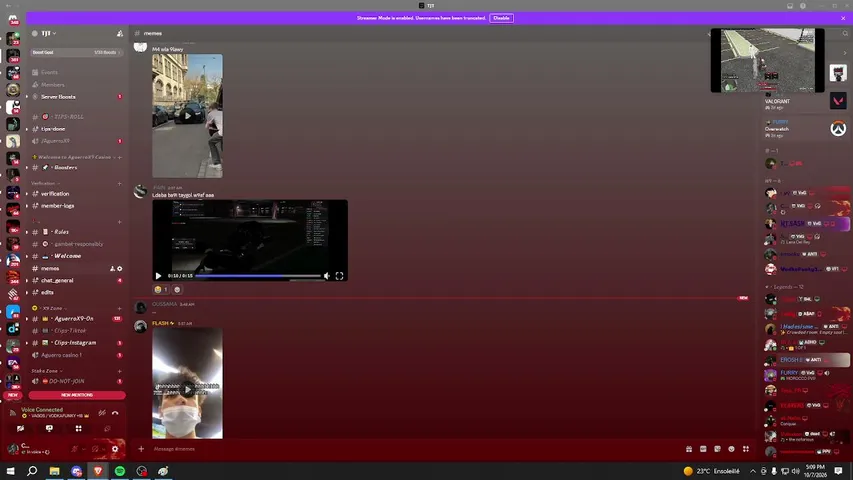Open the Clips-Tiktok channel

(x=70, y=330)
